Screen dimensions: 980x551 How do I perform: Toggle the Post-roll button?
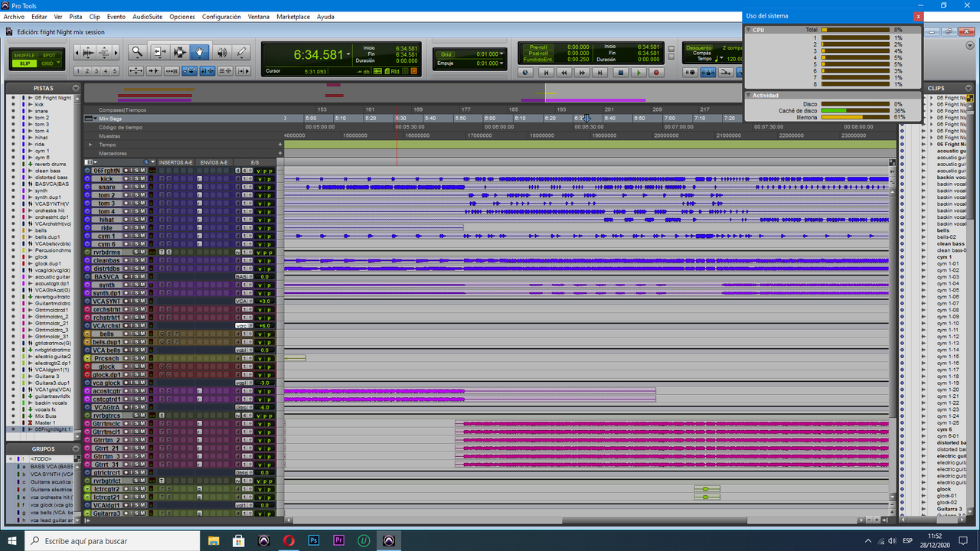pos(538,54)
